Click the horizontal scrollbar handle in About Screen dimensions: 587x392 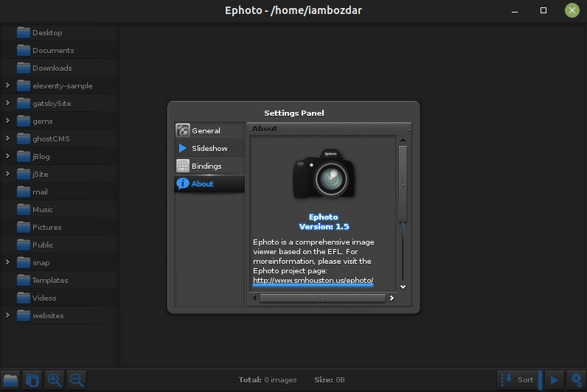[x=322, y=298]
